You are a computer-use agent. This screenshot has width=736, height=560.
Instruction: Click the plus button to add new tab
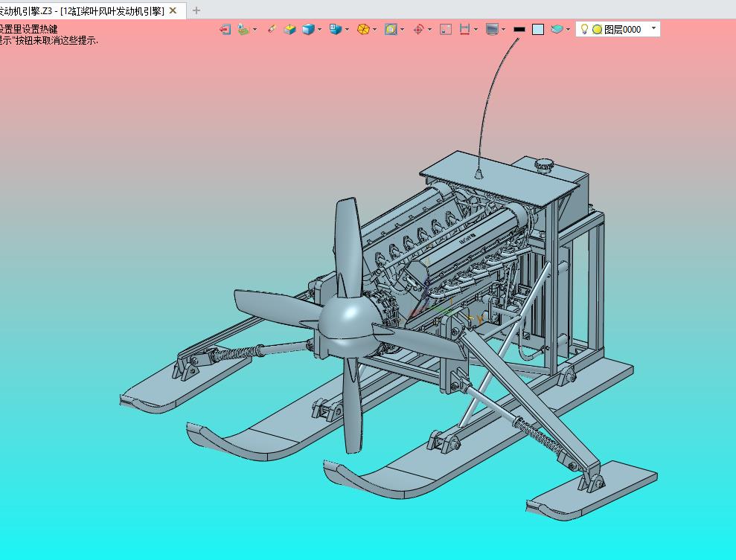tap(196, 10)
